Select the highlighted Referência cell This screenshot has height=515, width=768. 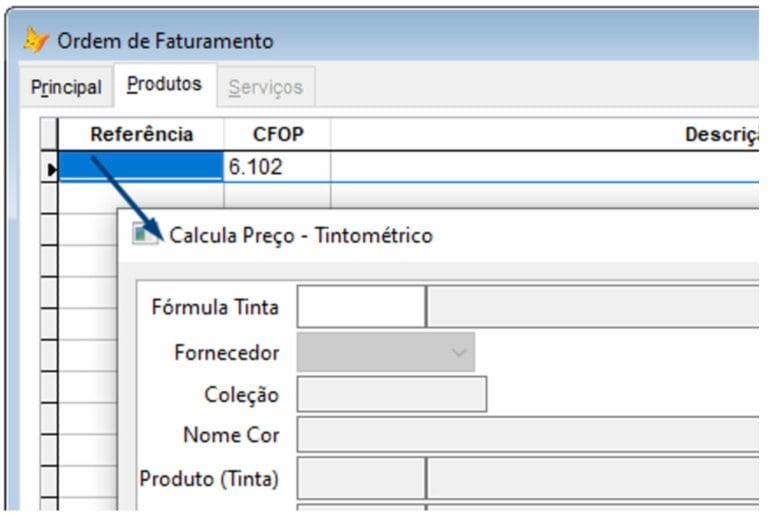(x=141, y=167)
